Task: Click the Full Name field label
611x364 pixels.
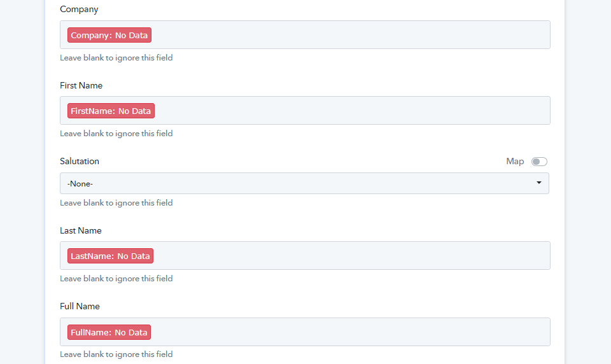Action: point(80,306)
